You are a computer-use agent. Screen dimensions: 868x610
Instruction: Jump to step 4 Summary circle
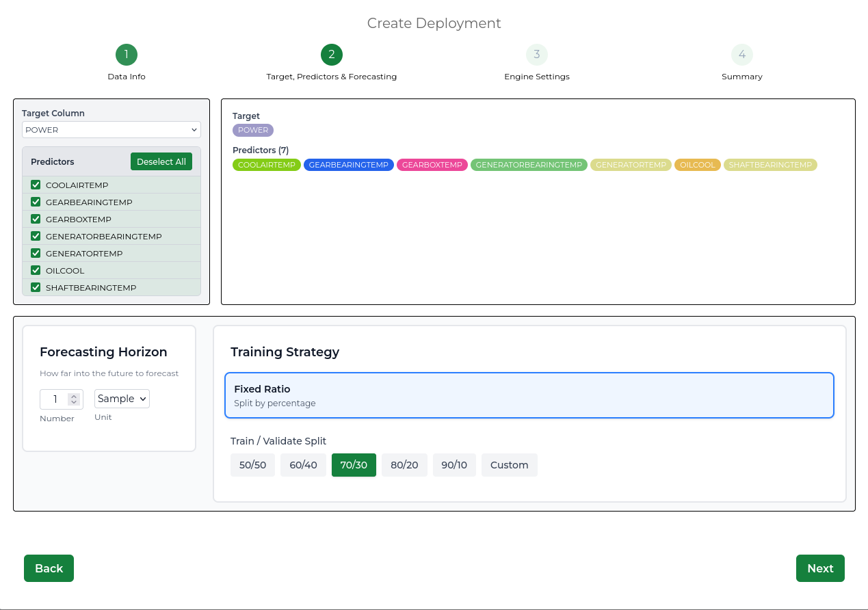(x=742, y=55)
